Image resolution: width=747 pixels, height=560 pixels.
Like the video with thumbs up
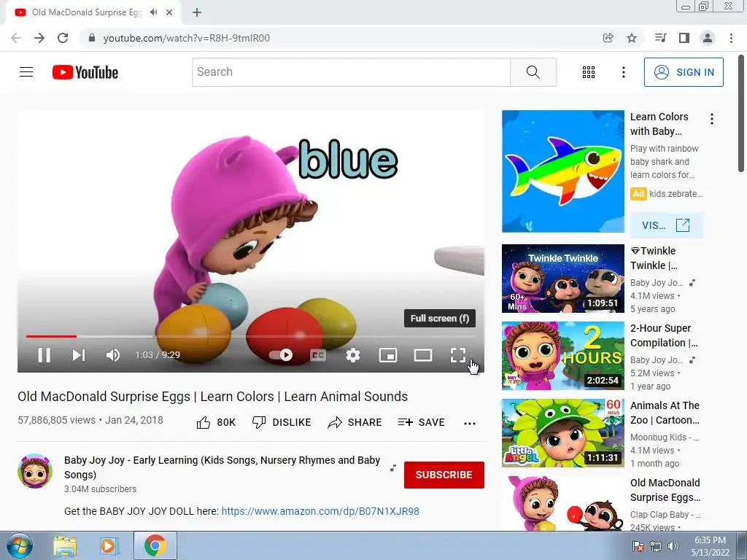point(216,422)
